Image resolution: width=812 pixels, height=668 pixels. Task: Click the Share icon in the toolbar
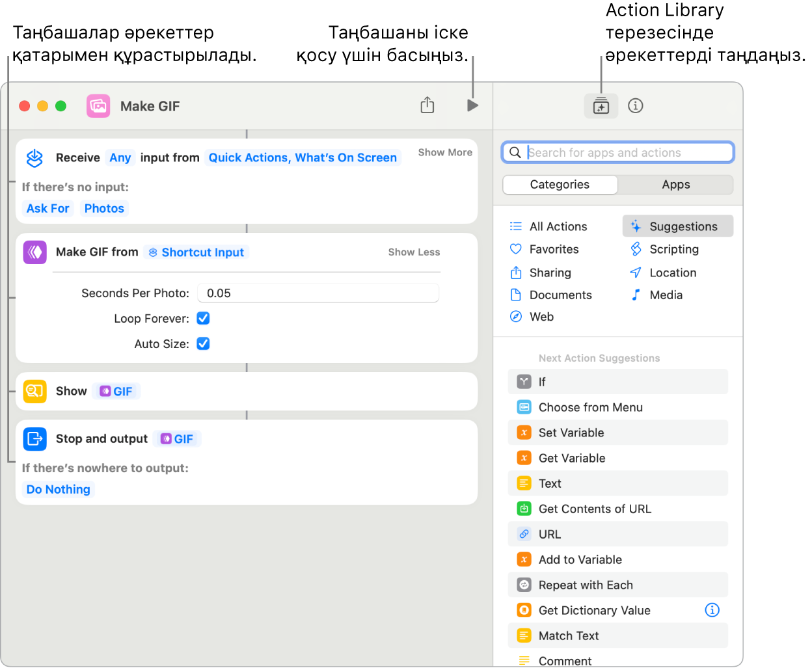(427, 105)
